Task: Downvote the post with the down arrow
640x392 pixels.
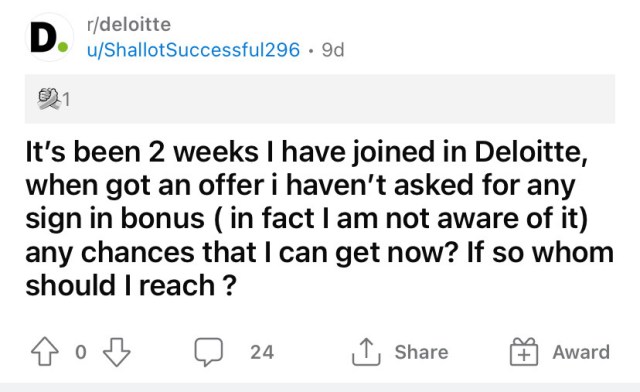Action: 117,352
